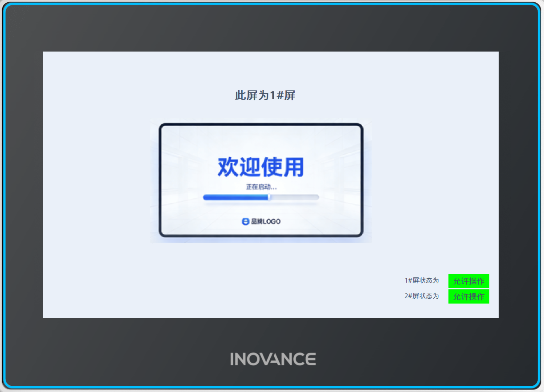Click the 1#屏 green 允许操作 status indicator

point(469,281)
